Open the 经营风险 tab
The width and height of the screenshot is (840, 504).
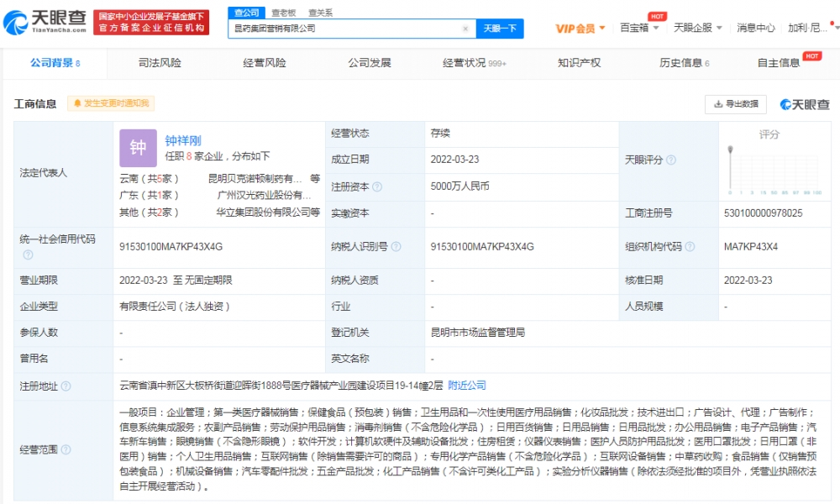(x=264, y=63)
